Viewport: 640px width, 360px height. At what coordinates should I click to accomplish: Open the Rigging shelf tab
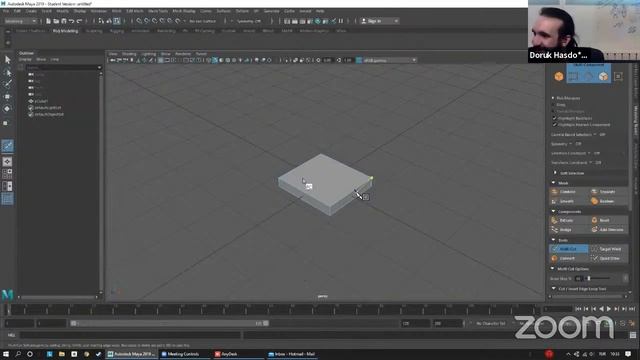pyautogui.click(x=117, y=31)
